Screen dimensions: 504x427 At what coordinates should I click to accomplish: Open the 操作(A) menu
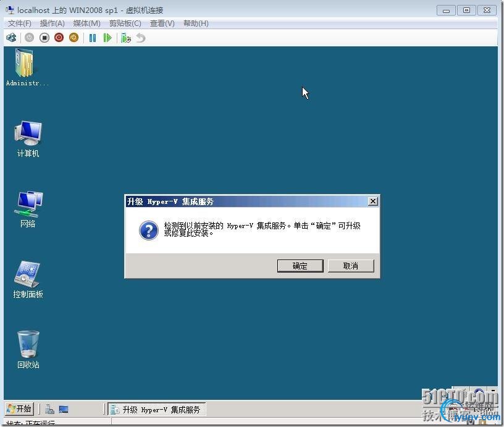(52, 23)
